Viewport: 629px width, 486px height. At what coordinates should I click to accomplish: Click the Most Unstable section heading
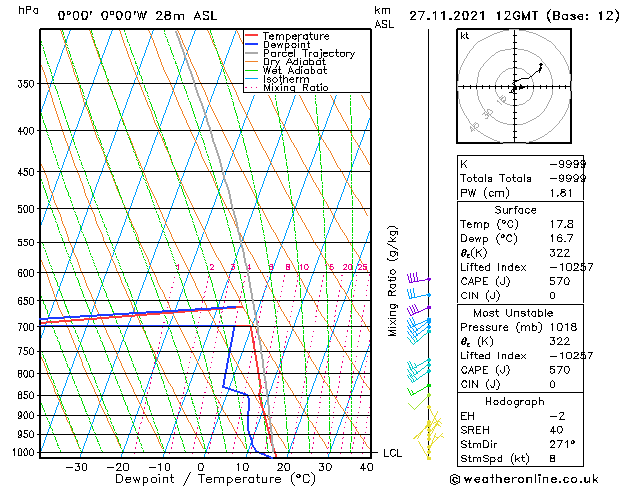click(x=513, y=313)
